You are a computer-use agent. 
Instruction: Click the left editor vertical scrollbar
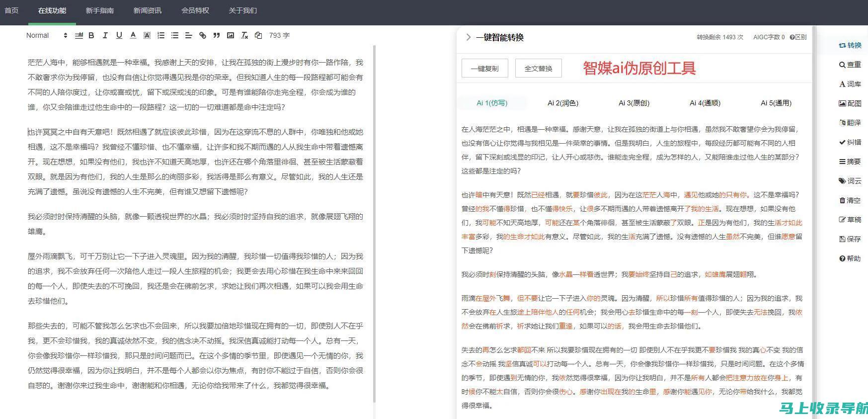(374, 224)
